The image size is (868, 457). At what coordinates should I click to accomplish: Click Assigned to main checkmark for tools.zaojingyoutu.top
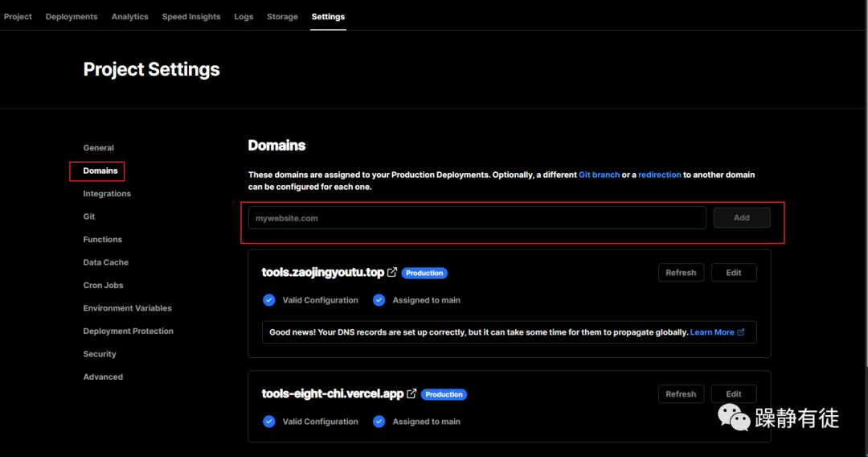(x=379, y=300)
